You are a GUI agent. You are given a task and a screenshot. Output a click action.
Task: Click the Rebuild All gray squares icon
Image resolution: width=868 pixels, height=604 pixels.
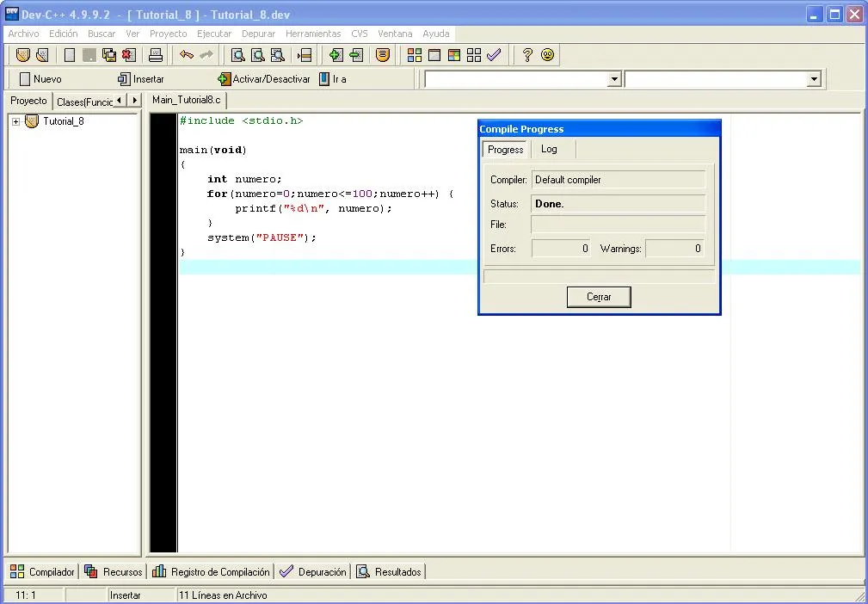474,55
